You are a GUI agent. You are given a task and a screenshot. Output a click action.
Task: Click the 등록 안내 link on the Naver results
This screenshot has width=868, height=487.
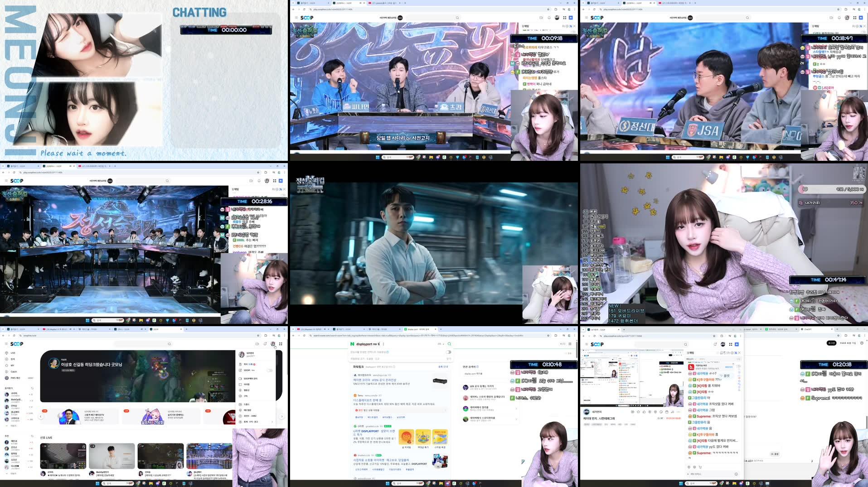(x=443, y=367)
